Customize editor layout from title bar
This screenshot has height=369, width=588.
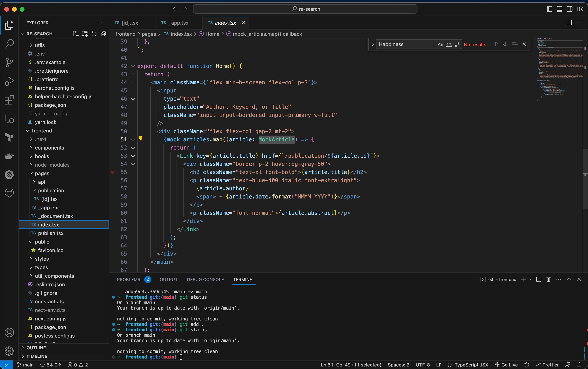[x=580, y=9]
